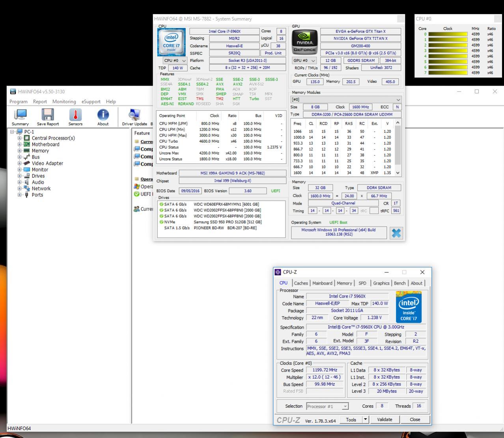Click the Validate button in CPU-Z
Screen dimensions: 504x438
point(385,419)
